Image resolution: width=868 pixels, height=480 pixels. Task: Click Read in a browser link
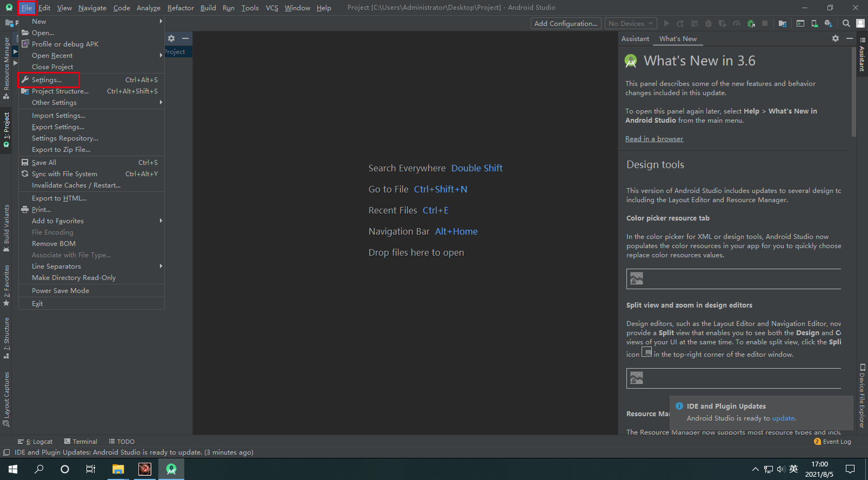[654, 139]
